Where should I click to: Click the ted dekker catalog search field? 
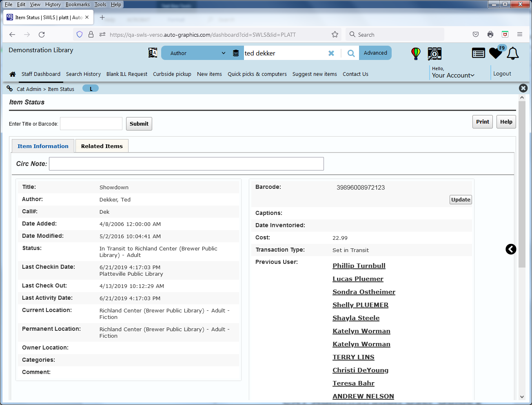coord(285,53)
